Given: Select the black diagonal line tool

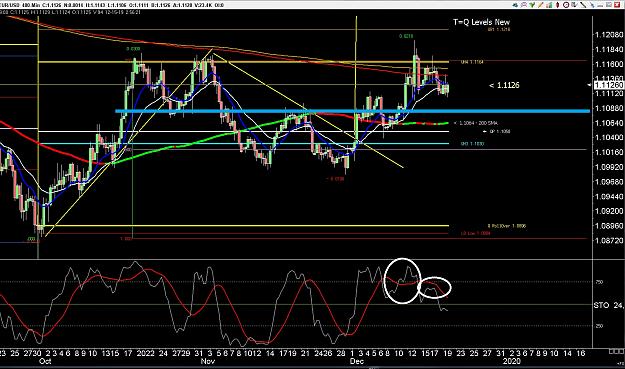Looking at the screenshot, I should (x=583, y=5).
